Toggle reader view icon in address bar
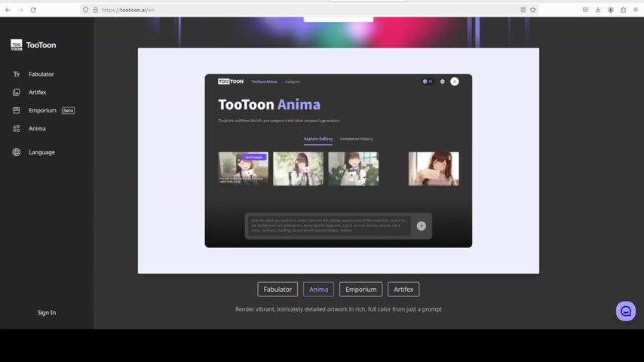644x362 pixels. (523, 10)
